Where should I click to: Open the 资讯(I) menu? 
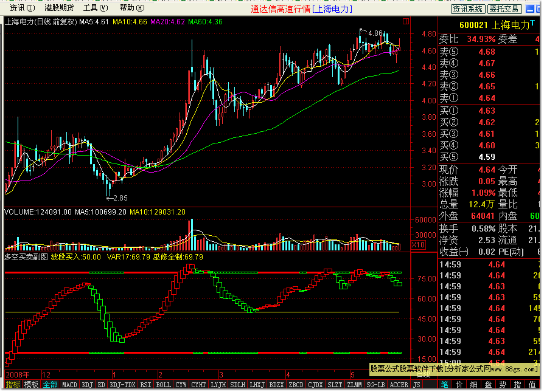pos(22,8)
